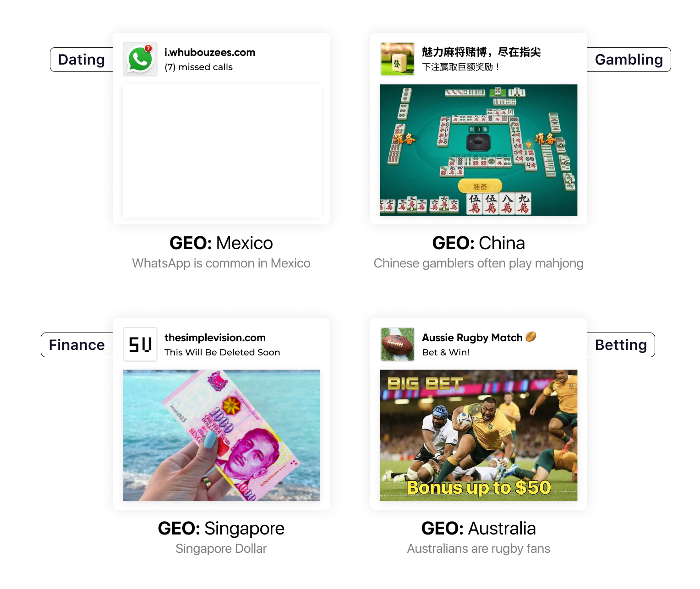The width and height of the screenshot is (700, 589).
Task: Click the rugby emoji next to Aussie Rugby Match
Action: click(x=531, y=337)
